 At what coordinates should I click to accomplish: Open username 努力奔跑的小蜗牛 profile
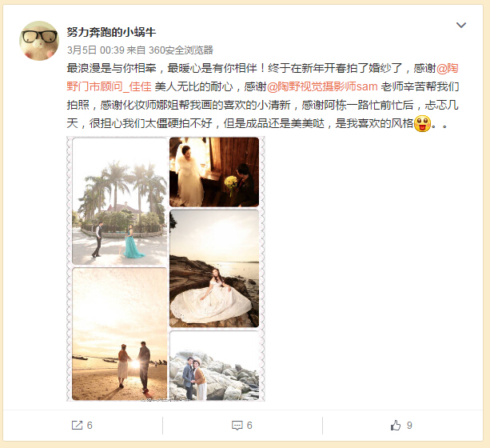coord(111,32)
